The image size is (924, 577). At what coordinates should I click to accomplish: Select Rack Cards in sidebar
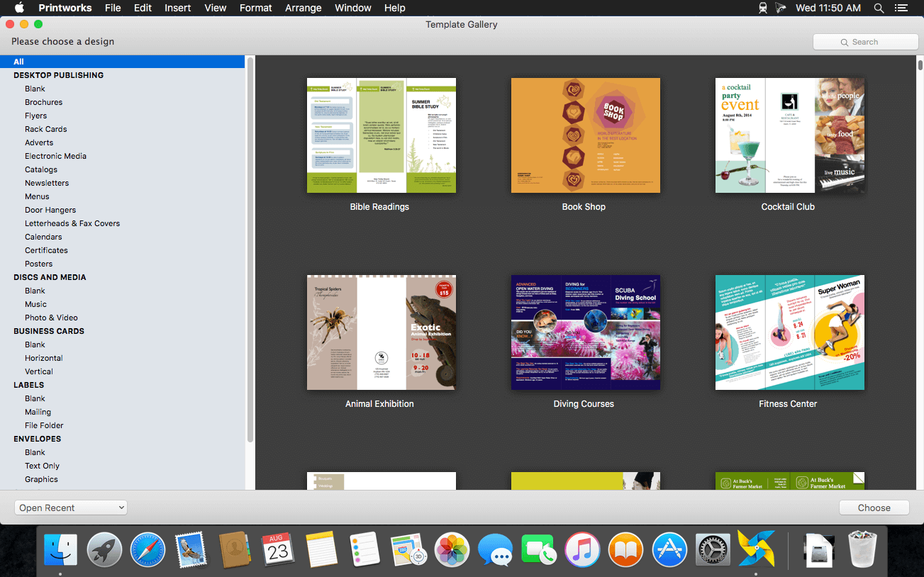click(x=46, y=129)
